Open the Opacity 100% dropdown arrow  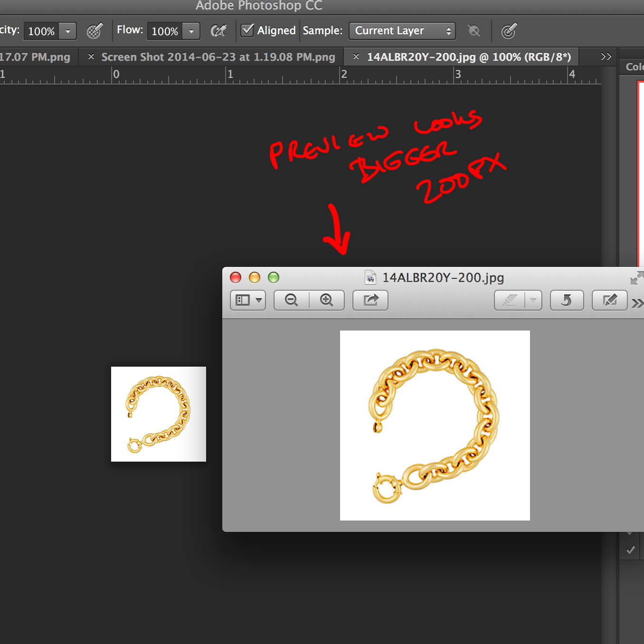click(x=68, y=31)
